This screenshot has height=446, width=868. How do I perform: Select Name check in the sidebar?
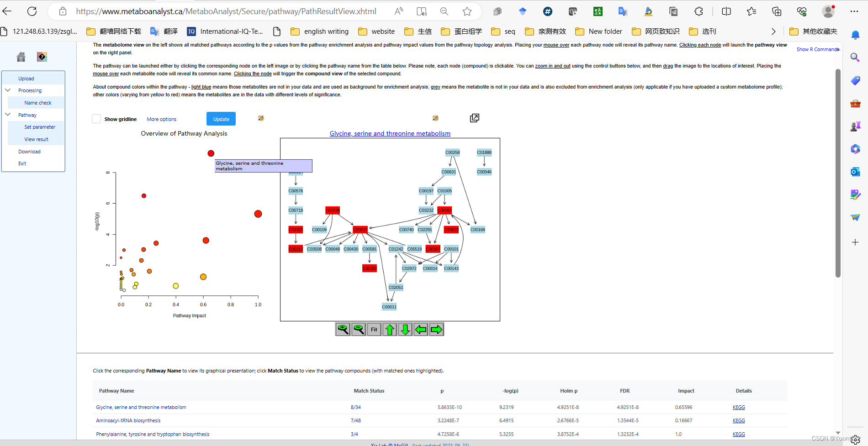(x=37, y=102)
